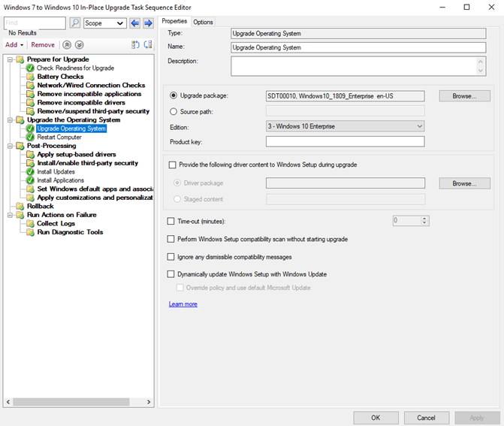
Task: Click the Run Diagnostic Tools folder icon
Action: [30, 232]
